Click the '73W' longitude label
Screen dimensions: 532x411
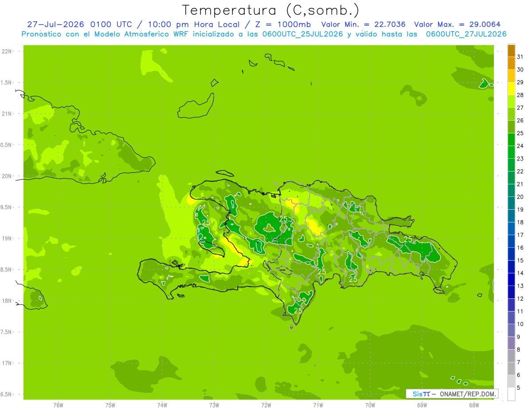tap(214, 405)
